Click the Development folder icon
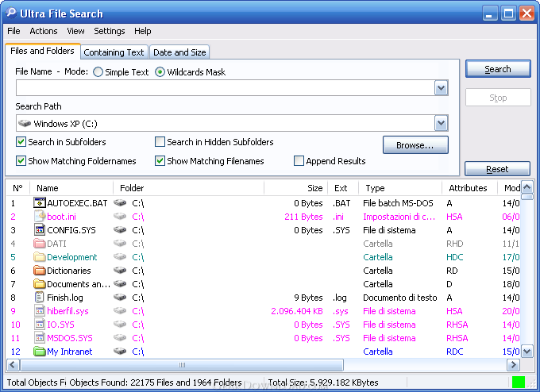Screen dimensions: 540x392 click(39, 257)
